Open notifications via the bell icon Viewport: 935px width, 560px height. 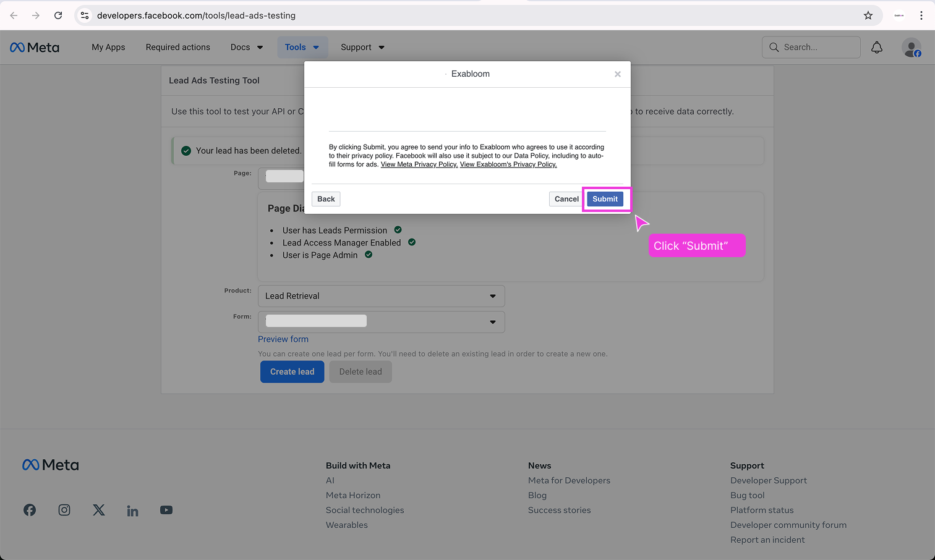tap(876, 47)
